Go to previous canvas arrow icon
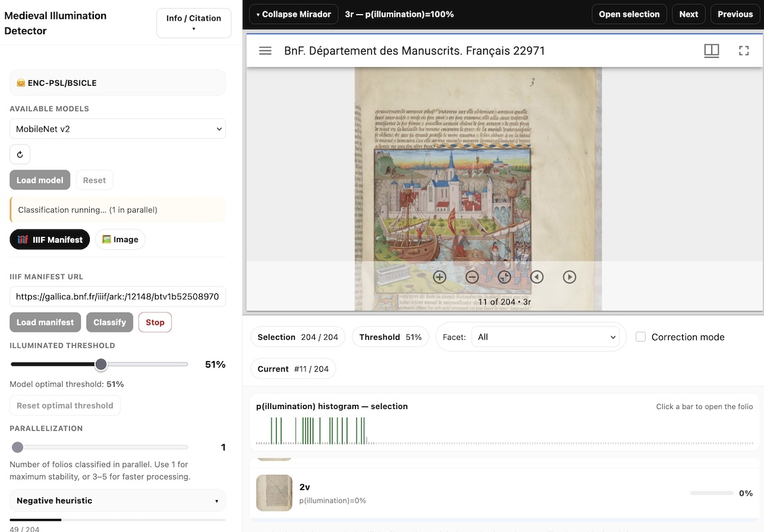764x532 pixels. coord(537,277)
